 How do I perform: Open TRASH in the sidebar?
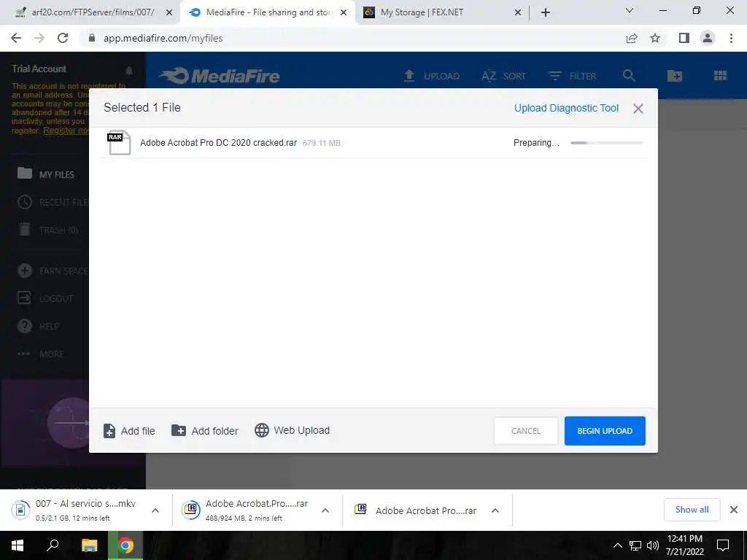point(47,230)
